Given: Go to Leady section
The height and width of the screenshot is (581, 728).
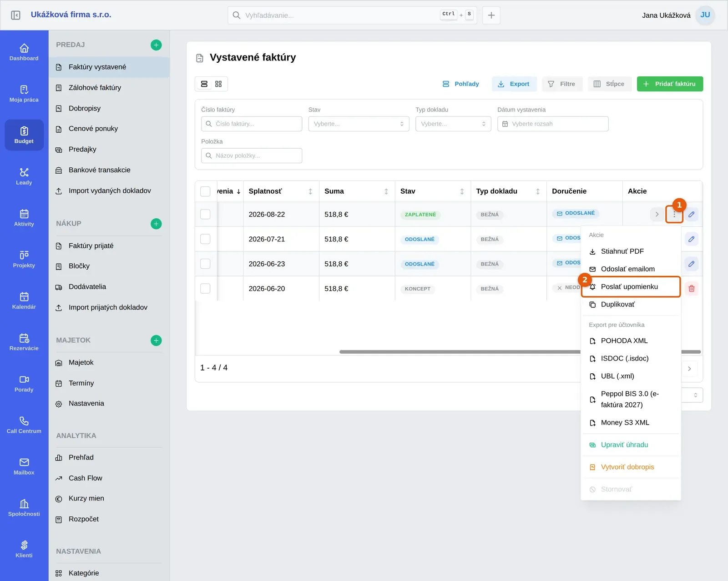Looking at the screenshot, I should [x=24, y=176].
